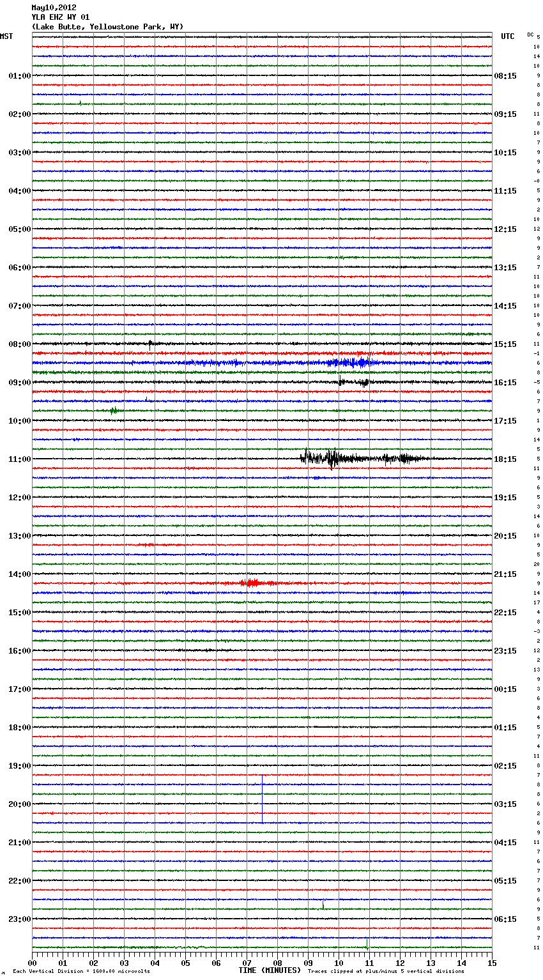Click the "19:15" UTC row label

[505, 498]
